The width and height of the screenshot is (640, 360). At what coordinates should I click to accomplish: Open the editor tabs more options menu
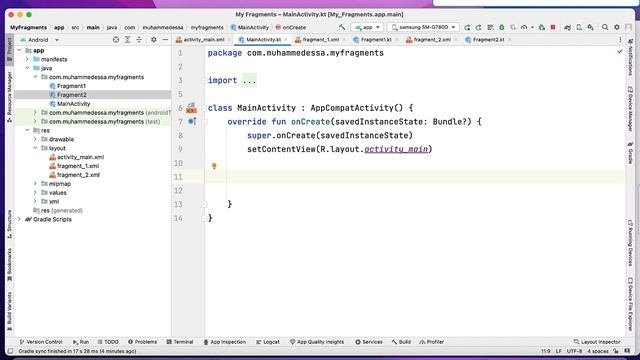(620, 40)
